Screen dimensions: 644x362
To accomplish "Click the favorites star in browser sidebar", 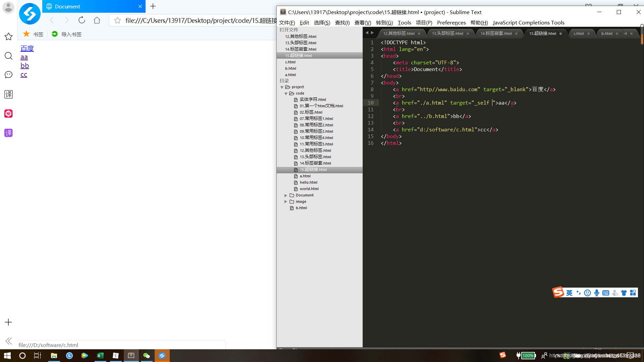I will click(8, 37).
